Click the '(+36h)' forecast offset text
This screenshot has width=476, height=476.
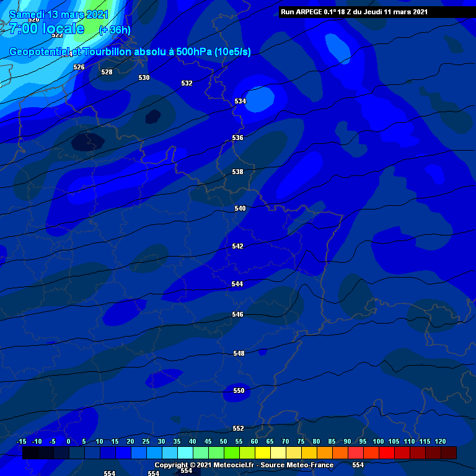click(114, 30)
